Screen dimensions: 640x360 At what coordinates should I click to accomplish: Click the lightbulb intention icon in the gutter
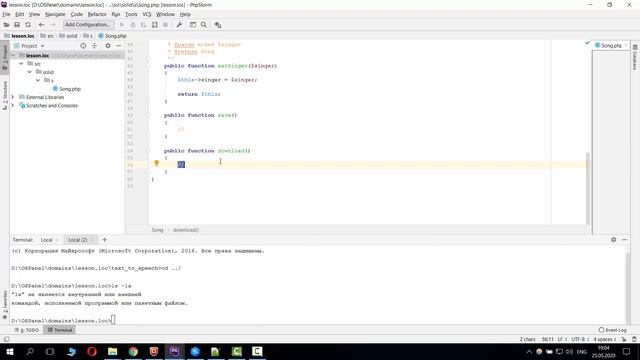156,163
